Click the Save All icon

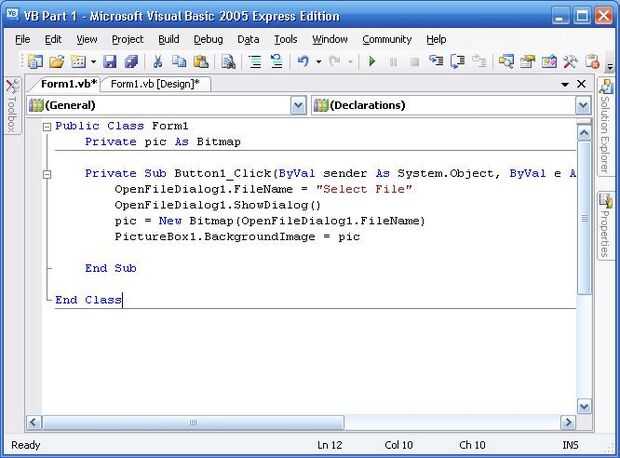pyautogui.click(x=131, y=62)
